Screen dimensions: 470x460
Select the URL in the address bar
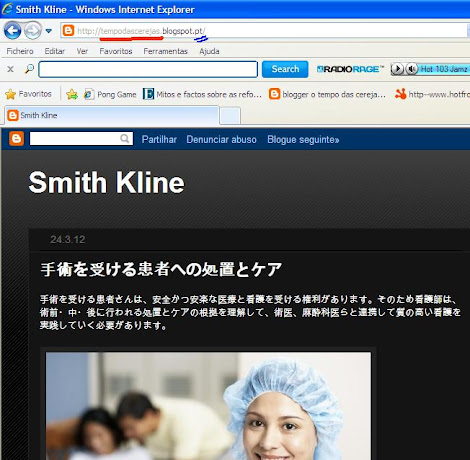[x=141, y=31]
